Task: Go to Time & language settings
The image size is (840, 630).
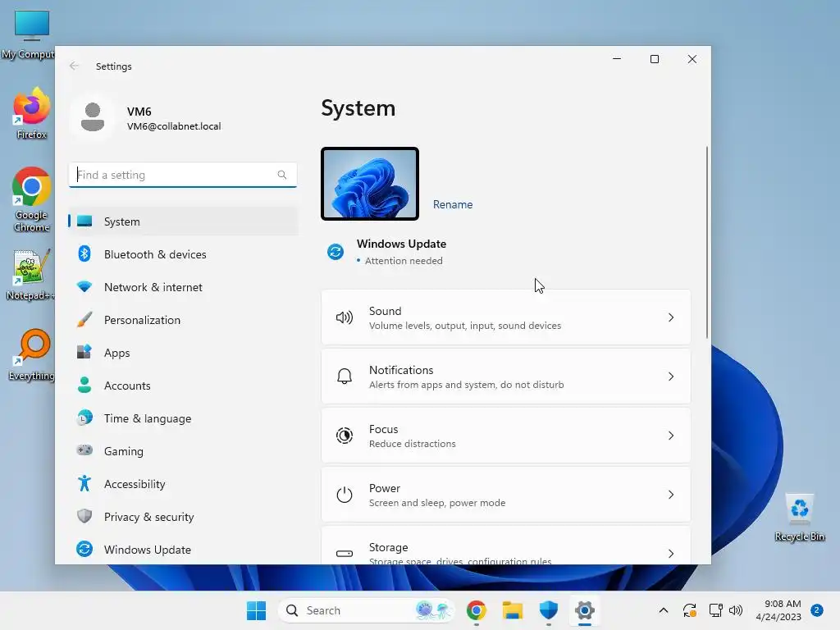Action: click(x=183, y=418)
